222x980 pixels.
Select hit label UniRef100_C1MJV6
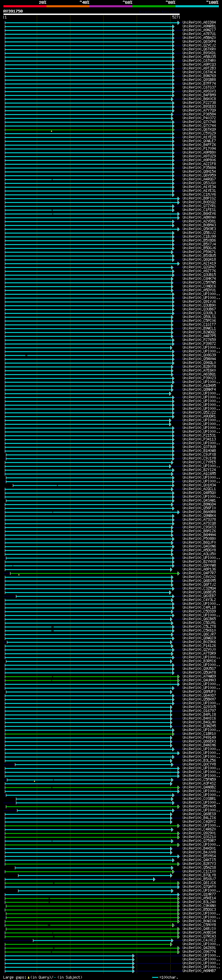coord(199,194)
